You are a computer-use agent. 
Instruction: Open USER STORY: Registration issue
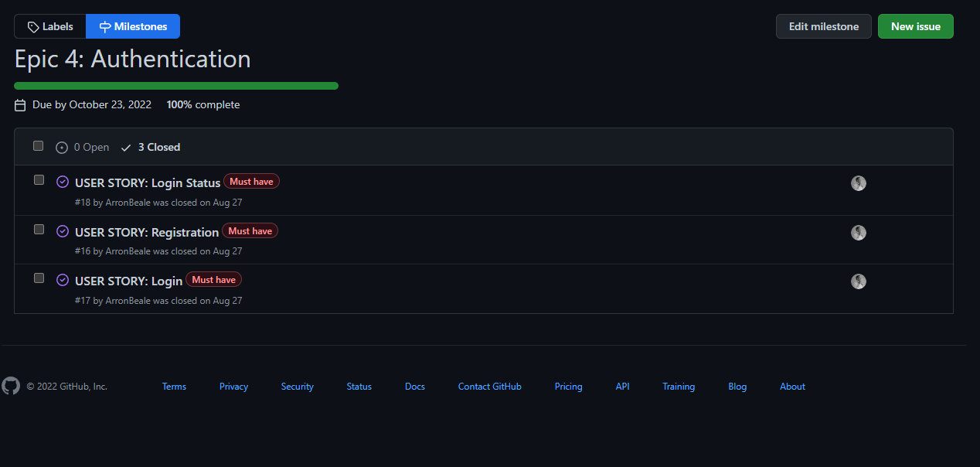point(147,232)
